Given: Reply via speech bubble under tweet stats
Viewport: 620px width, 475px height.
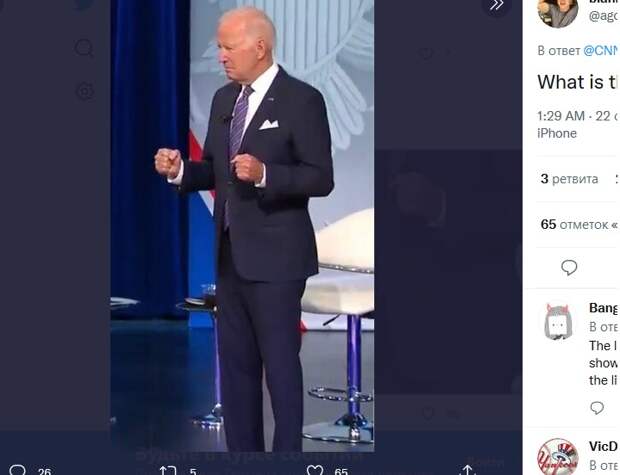Looking at the screenshot, I should 569,268.
